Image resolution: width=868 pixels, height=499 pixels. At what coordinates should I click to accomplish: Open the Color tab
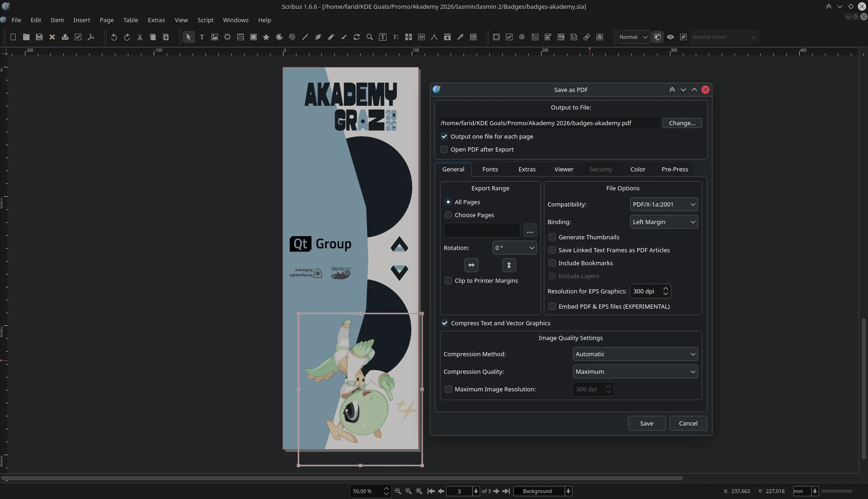click(638, 169)
